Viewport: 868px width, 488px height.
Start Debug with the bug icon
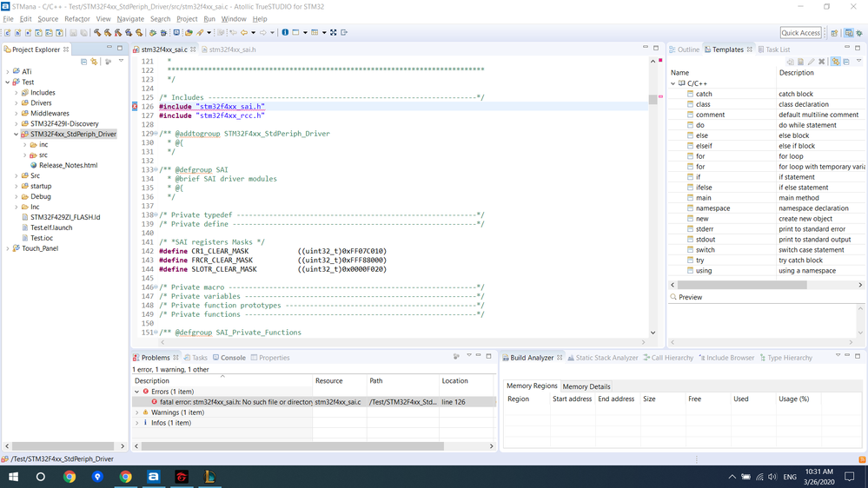tap(163, 33)
